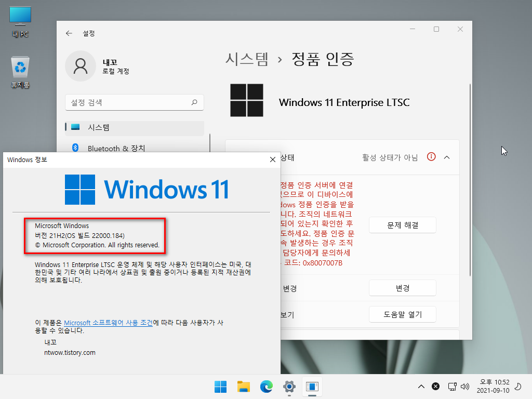
Task: Minimize the Settings window
Action: (413, 29)
